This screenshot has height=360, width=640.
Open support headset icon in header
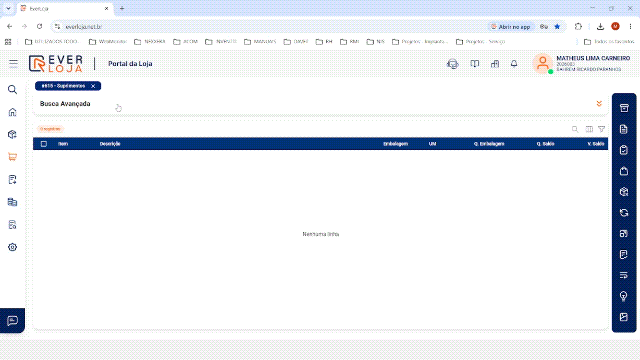tap(453, 64)
